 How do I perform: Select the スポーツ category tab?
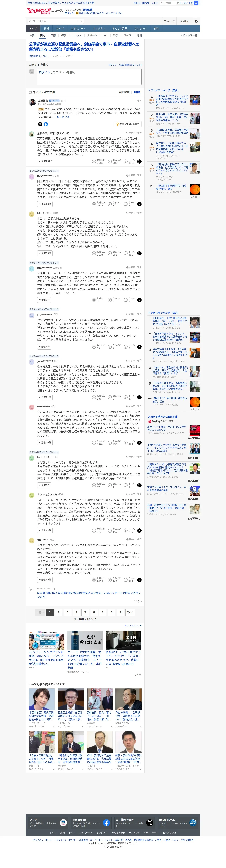[92, 36]
